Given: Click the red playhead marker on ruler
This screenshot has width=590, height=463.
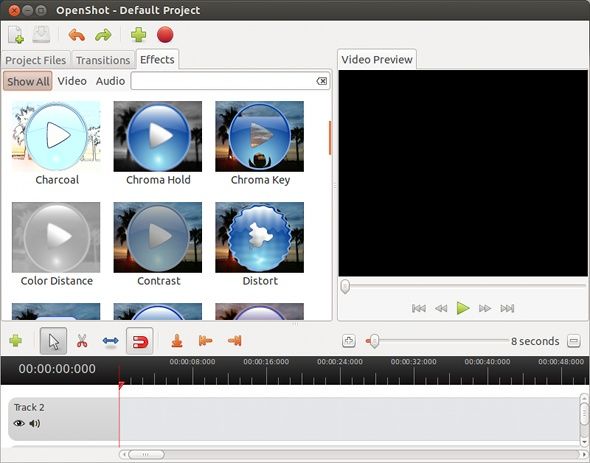Looking at the screenshot, I should click(x=121, y=385).
